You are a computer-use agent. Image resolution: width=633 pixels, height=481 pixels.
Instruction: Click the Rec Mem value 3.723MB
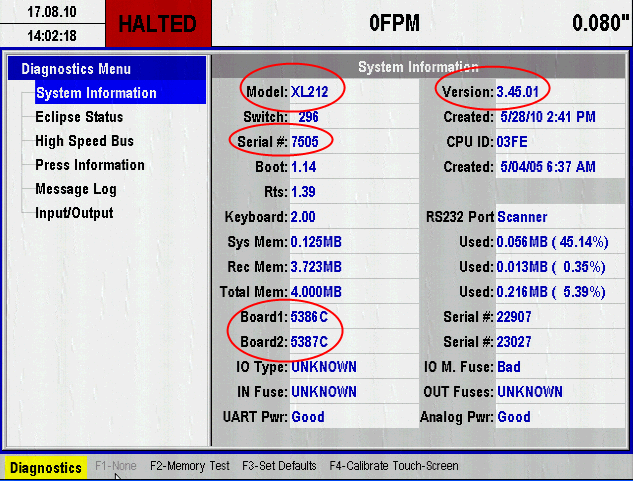316,267
